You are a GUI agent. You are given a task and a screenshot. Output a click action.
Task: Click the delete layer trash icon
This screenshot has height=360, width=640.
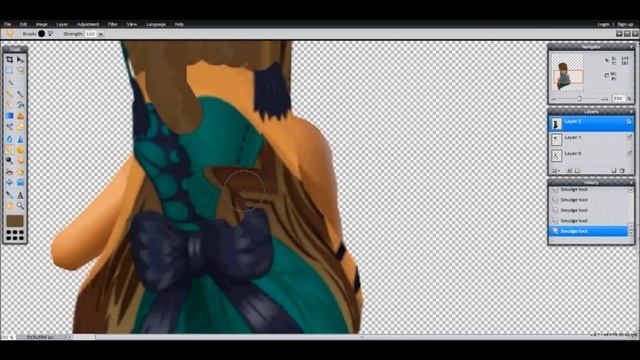(x=622, y=171)
